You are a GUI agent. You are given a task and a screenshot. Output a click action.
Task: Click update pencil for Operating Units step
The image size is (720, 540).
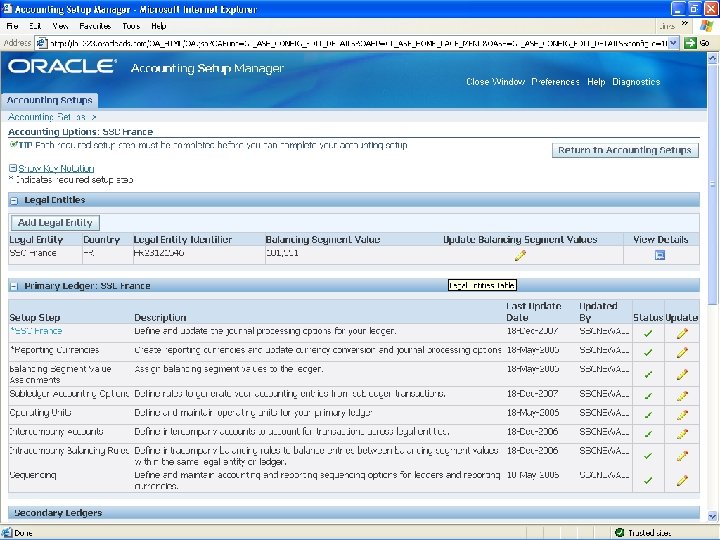tap(682, 415)
